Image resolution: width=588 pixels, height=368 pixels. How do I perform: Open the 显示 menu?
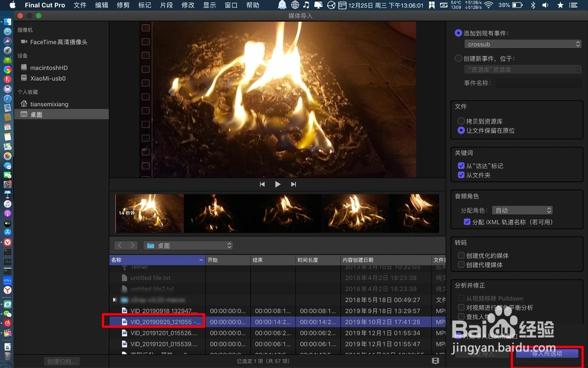pyautogui.click(x=209, y=5)
